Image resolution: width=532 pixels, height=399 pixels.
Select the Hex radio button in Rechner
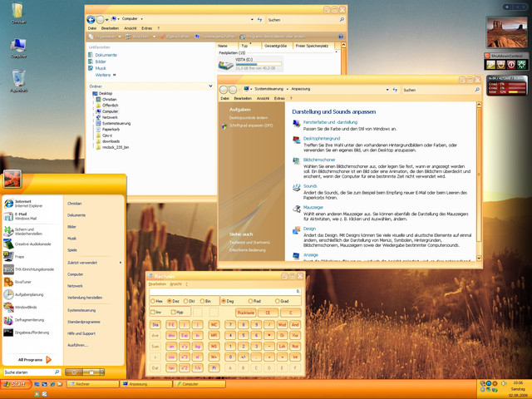156,301
